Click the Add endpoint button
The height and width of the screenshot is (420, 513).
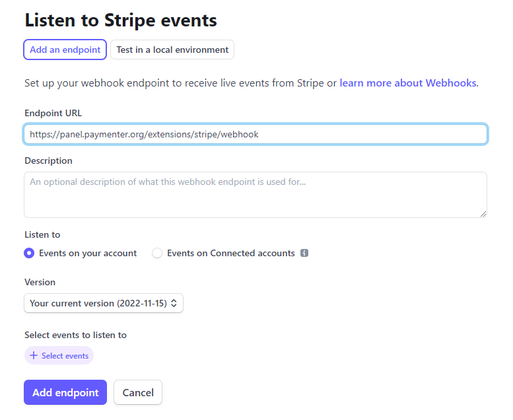point(65,392)
